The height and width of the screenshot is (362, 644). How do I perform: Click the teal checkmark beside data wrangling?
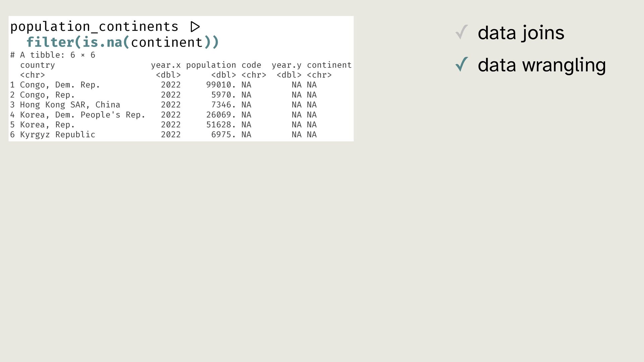coord(462,64)
